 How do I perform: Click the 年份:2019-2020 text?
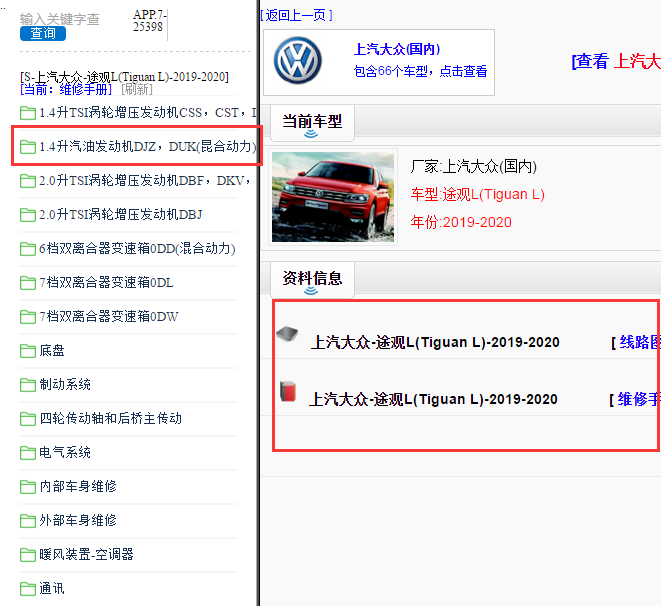pyautogui.click(x=461, y=222)
